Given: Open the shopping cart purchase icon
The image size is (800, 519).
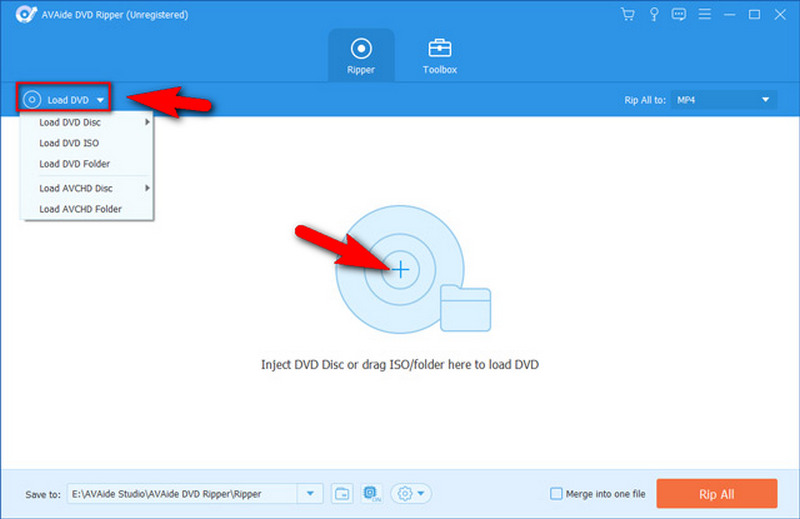Looking at the screenshot, I should [x=628, y=14].
